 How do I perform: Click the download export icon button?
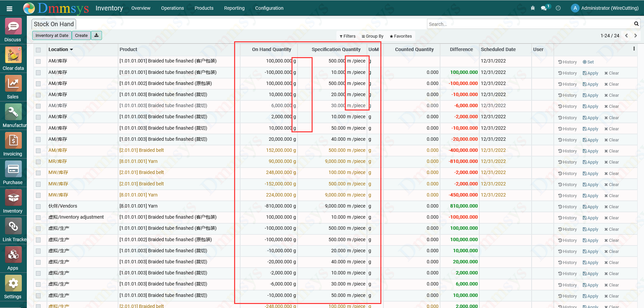click(x=96, y=35)
